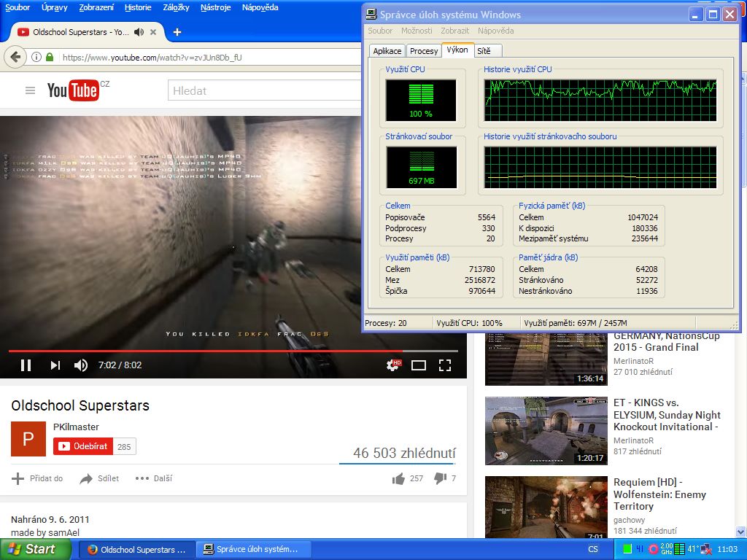Mute the video player volume
This screenshot has height=560, width=747.
pos(81,365)
